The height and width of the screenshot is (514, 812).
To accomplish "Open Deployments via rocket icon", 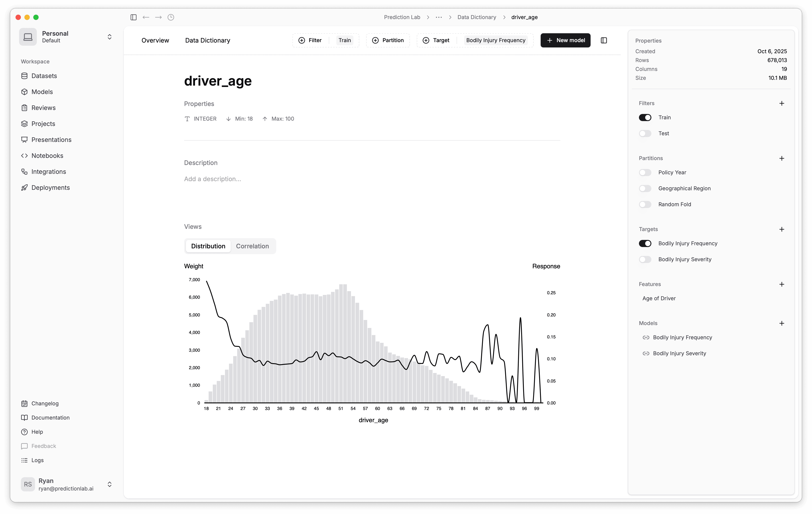I will [24, 188].
